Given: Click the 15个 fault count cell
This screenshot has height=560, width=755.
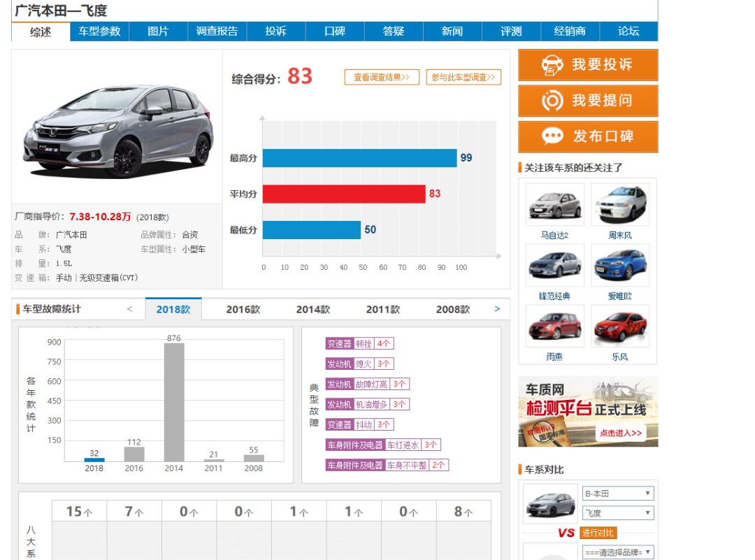Looking at the screenshot, I should (80, 511).
